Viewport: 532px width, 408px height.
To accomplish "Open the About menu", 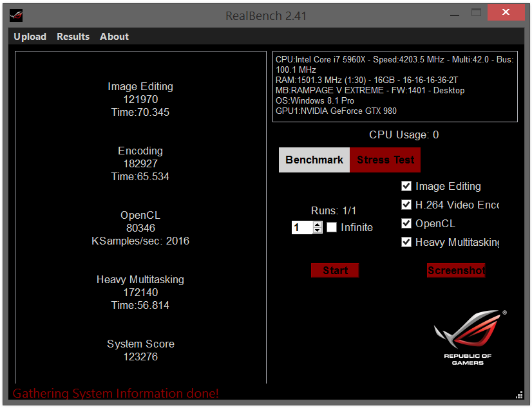I will (x=115, y=37).
